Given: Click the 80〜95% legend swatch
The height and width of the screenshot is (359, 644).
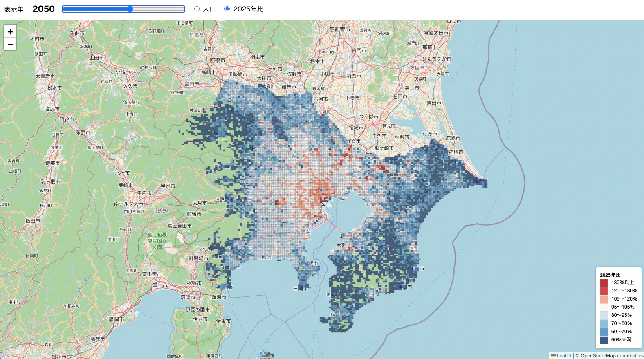Looking at the screenshot, I should click(604, 315).
